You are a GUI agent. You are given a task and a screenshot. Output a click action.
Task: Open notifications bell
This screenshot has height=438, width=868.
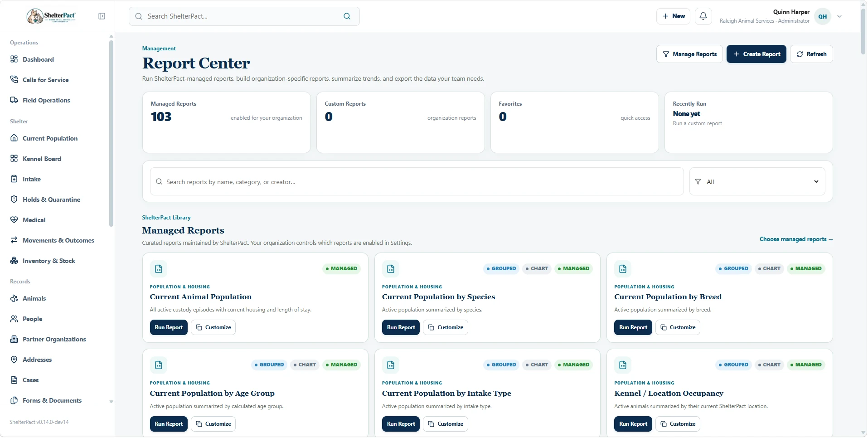coord(703,16)
